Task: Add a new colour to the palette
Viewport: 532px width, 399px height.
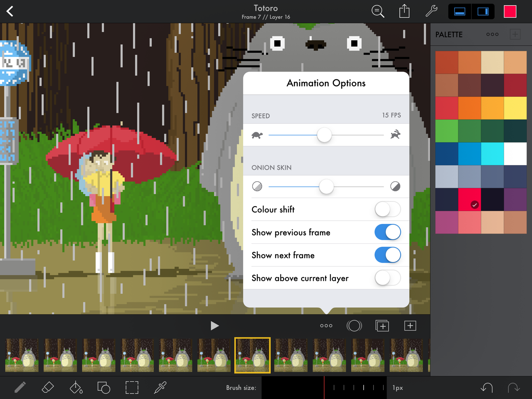Action: click(x=515, y=34)
